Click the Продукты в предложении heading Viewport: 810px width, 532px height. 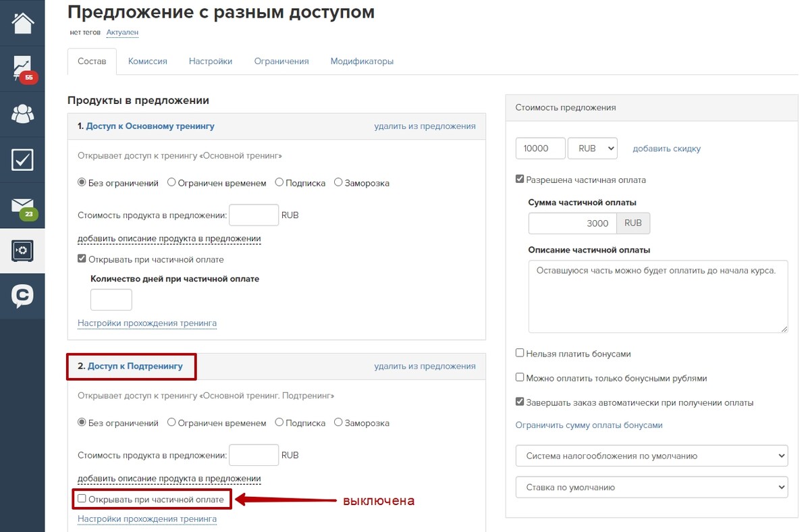(138, 100)
